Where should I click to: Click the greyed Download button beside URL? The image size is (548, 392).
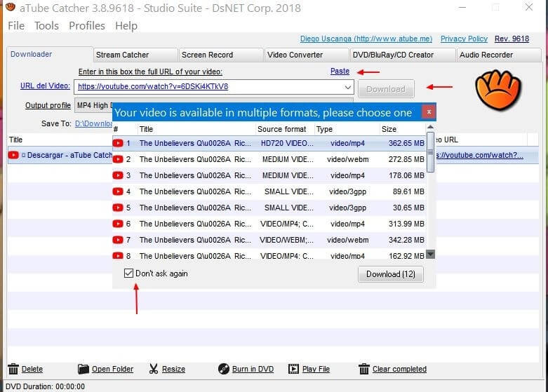386,89
